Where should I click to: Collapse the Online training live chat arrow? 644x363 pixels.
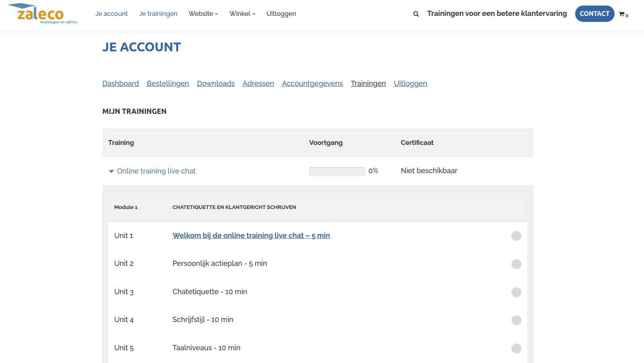pyautogui.click(x=111, y=171)
